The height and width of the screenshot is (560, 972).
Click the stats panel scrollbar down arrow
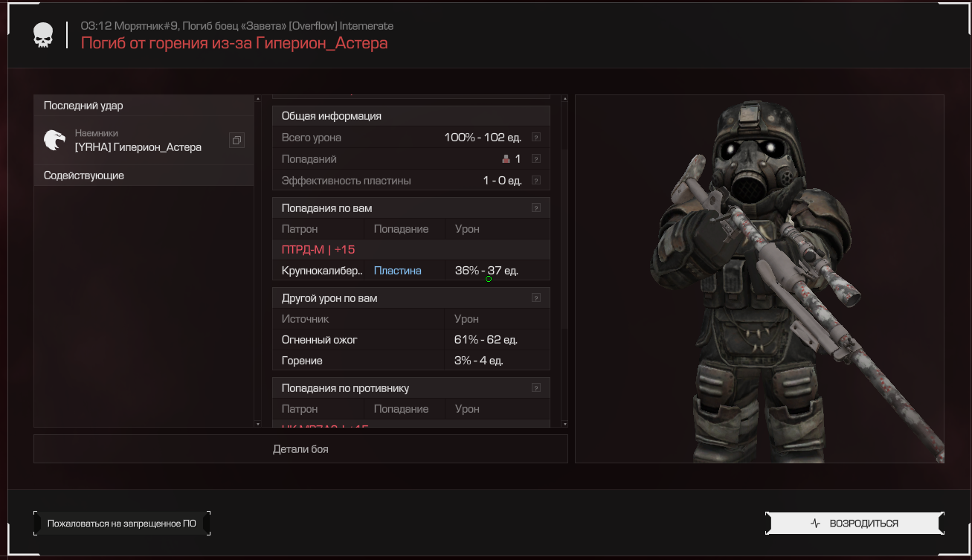(x=564, y=424)
